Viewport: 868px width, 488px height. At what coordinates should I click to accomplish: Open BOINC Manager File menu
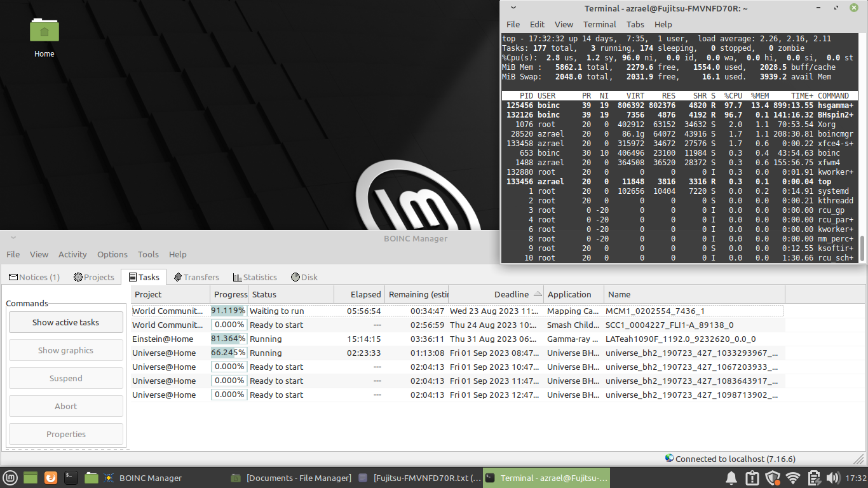(x=13, y=254)
